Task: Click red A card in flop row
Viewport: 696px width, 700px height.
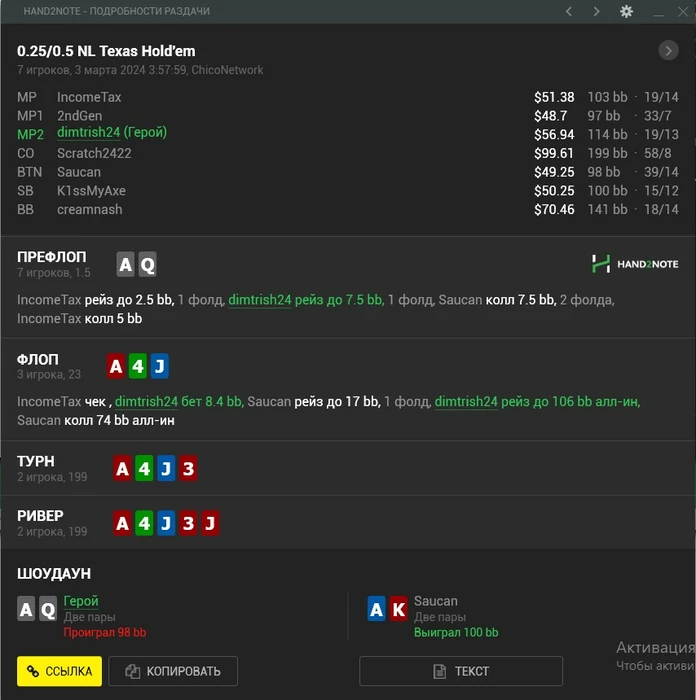Action: click(116, 366)
